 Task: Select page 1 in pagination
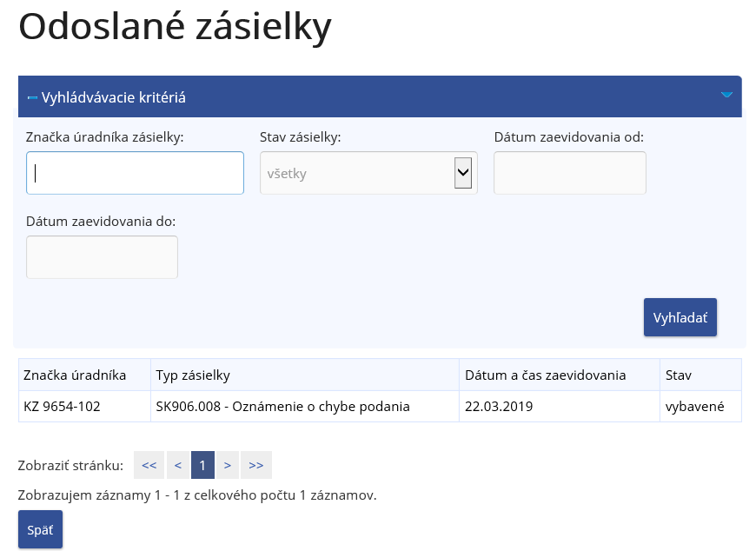(202, 465)
